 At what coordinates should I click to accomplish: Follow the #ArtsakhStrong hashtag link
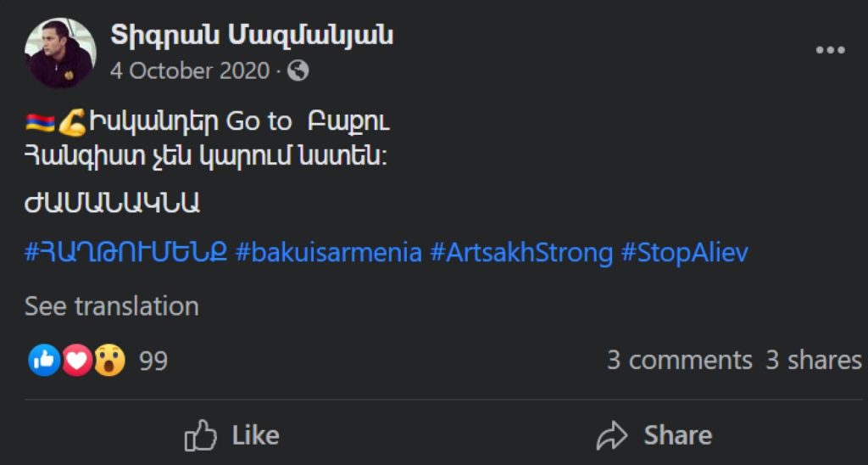(x=521, y=253)
